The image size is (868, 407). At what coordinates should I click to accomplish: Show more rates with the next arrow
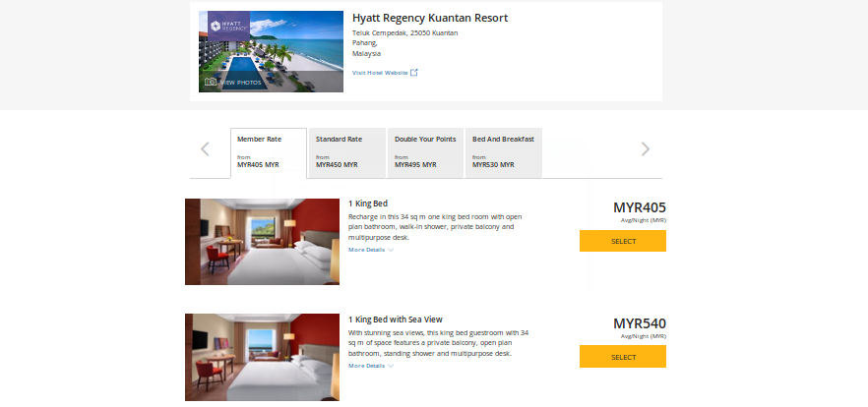646,149
